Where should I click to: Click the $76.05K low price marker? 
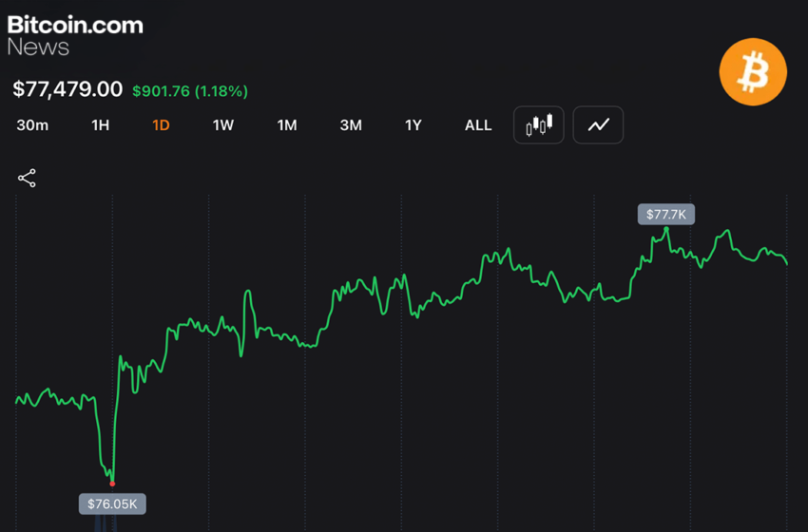[x=112, y=503]
